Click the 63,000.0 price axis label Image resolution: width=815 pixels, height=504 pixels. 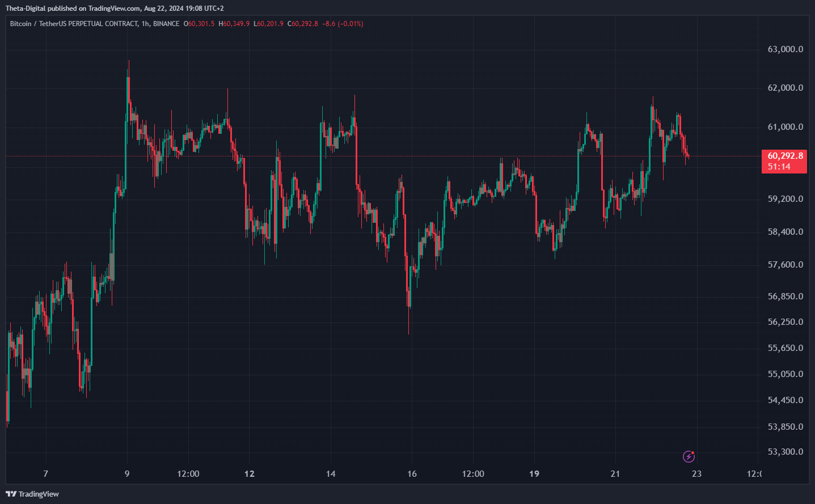[x=786, y=49]
